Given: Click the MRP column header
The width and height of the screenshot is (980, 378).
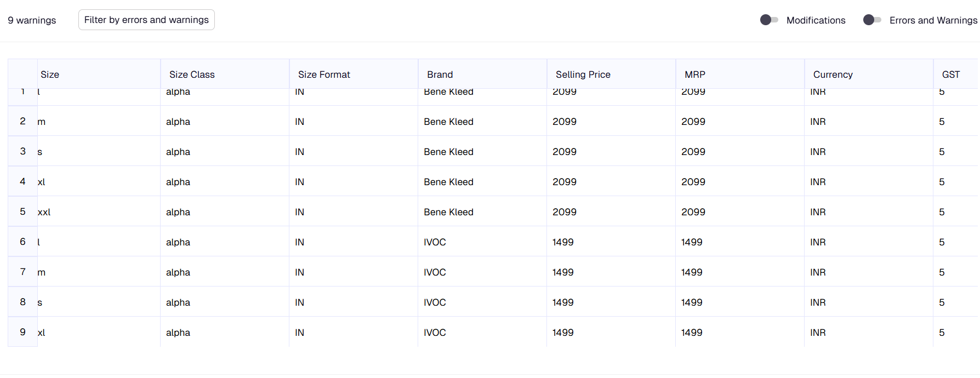Looking at the screenshot, I should [x=694, y=75].
